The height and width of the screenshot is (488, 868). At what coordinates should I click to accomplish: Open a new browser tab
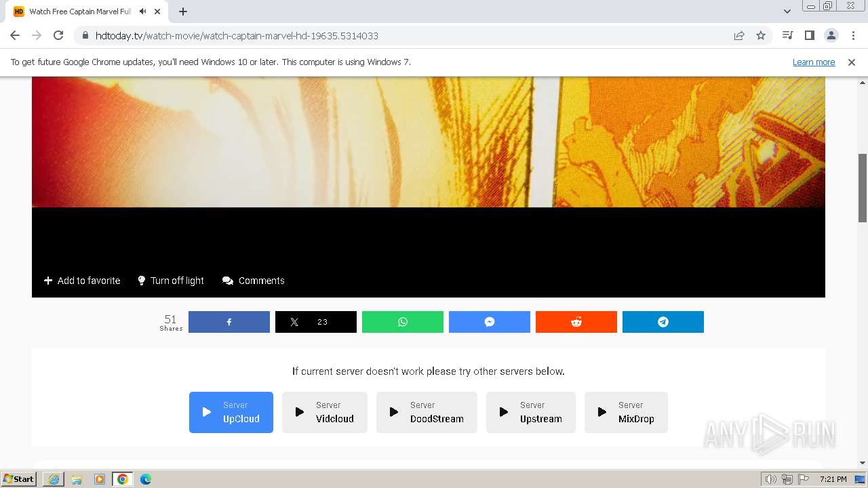[183, 12]
